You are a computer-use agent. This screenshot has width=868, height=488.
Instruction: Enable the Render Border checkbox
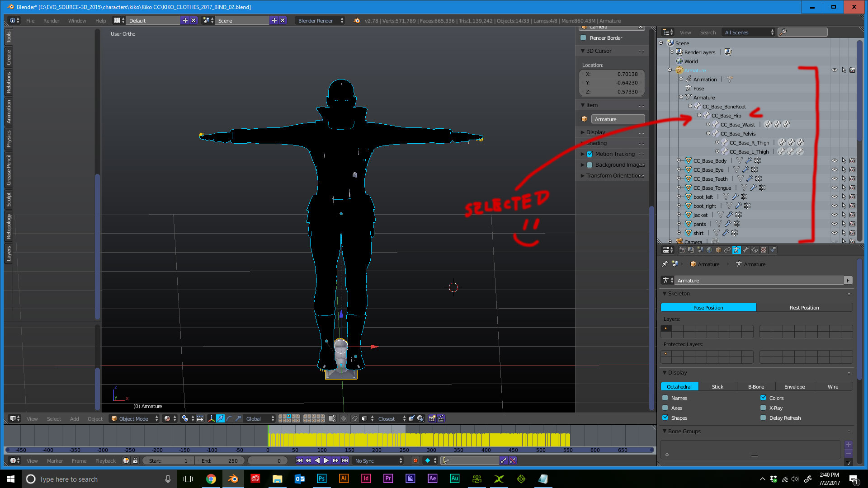click(x=583, y=38)
